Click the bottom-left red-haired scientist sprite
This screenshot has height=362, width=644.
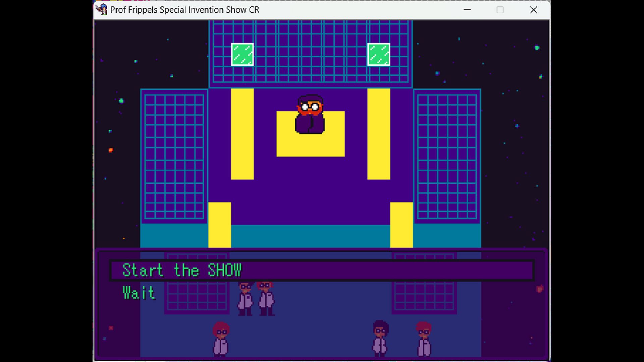(221, 339)
